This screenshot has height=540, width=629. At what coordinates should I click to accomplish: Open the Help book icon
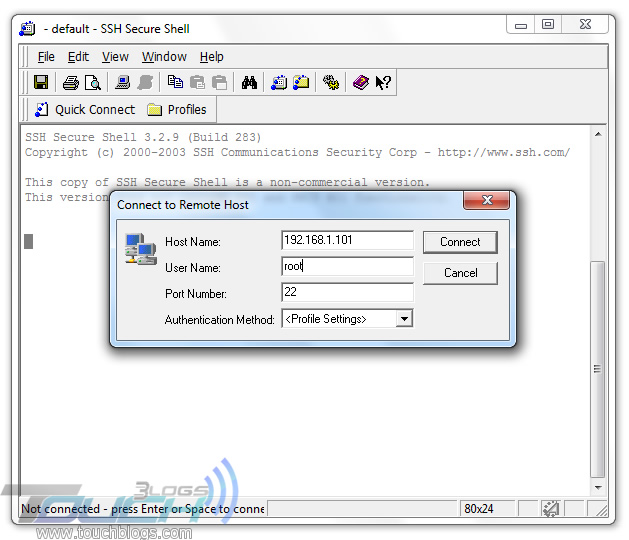point(361,83)
